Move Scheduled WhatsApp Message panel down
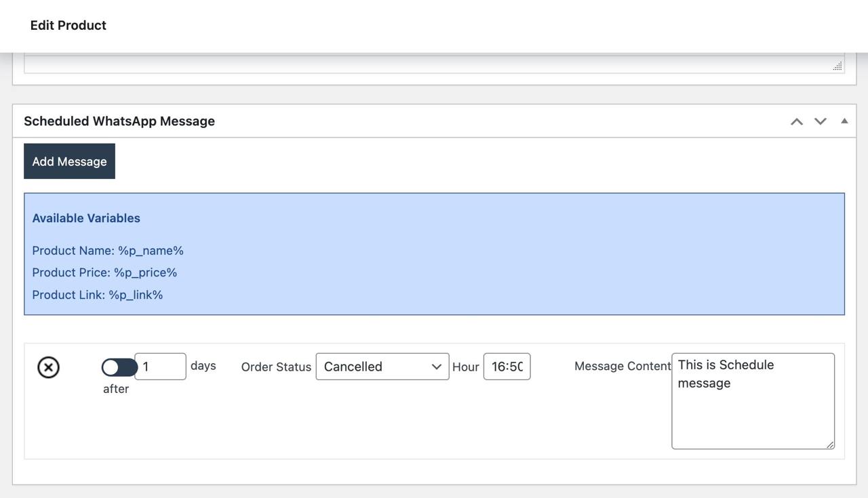868x498 pixels. (x=821, y=121)
